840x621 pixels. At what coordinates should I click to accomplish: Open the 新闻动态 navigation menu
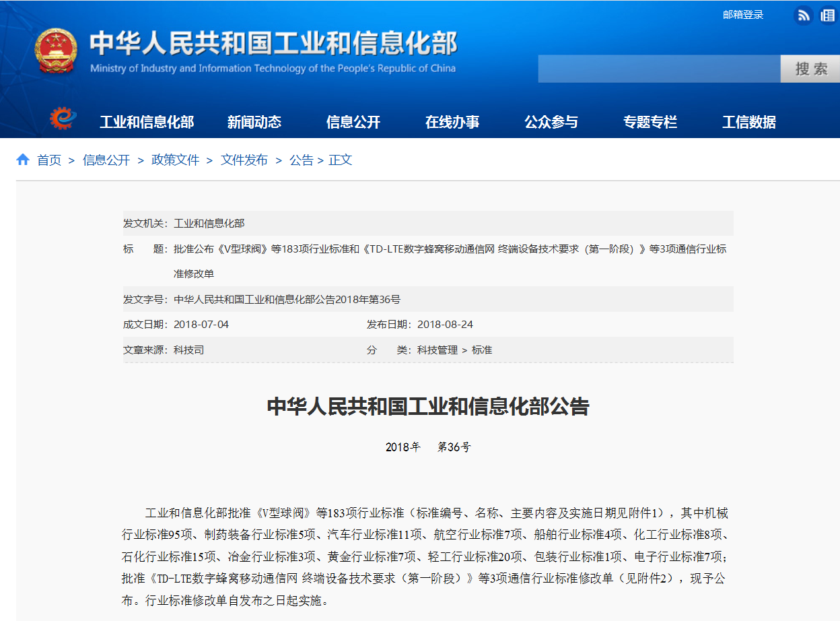pos(254,122)
